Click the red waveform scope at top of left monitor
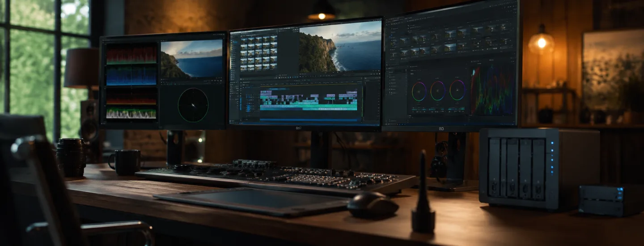 point(131,54)
